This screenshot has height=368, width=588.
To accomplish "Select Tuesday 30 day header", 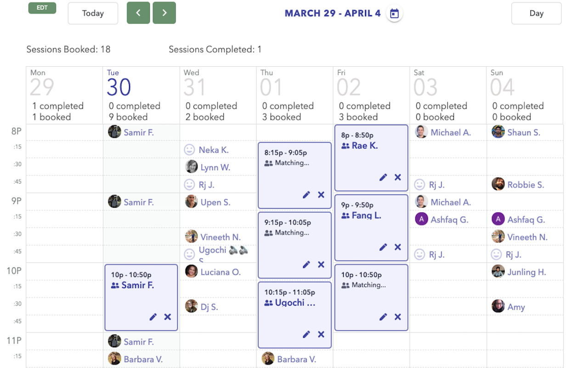I will 119,87.
